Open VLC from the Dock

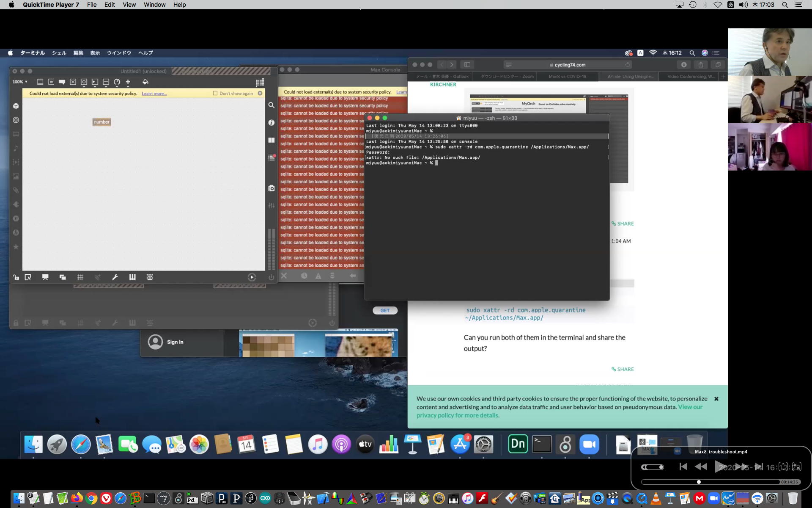[x=656, y=498]
